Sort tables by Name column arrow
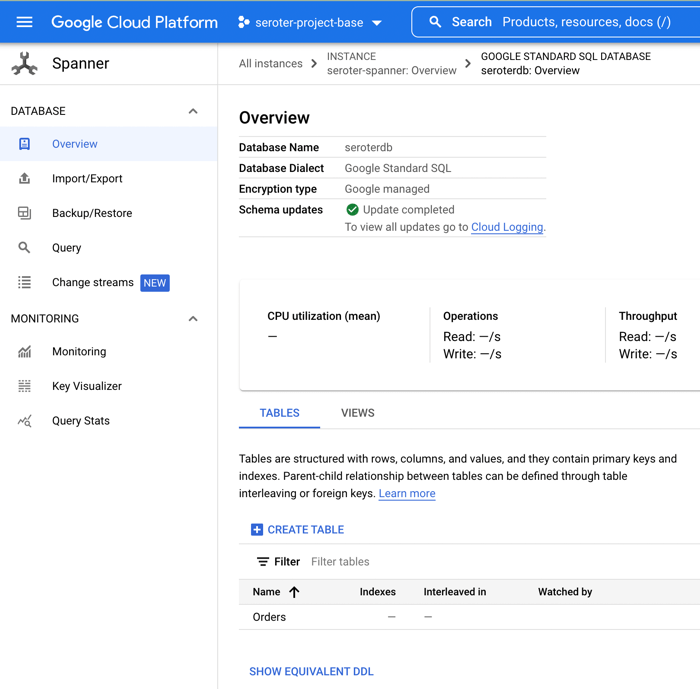The width and height of the screenshot is (700, 689). (294, 592)
